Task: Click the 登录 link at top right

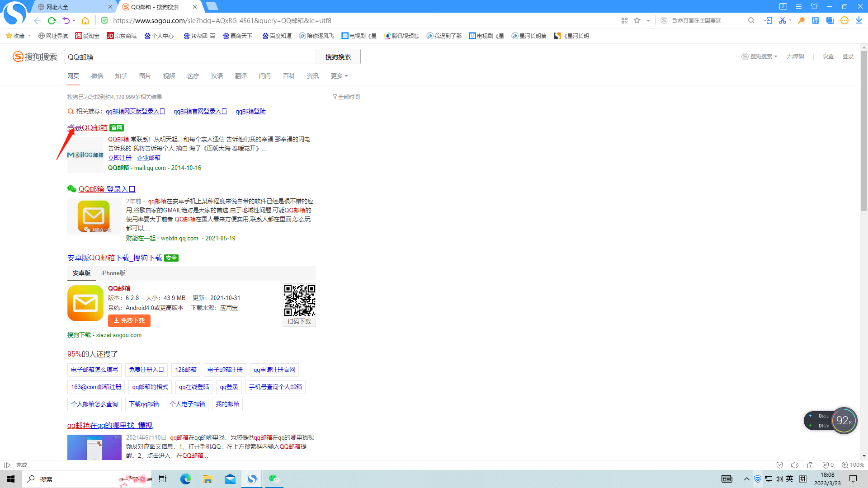Action: [848, 56]
